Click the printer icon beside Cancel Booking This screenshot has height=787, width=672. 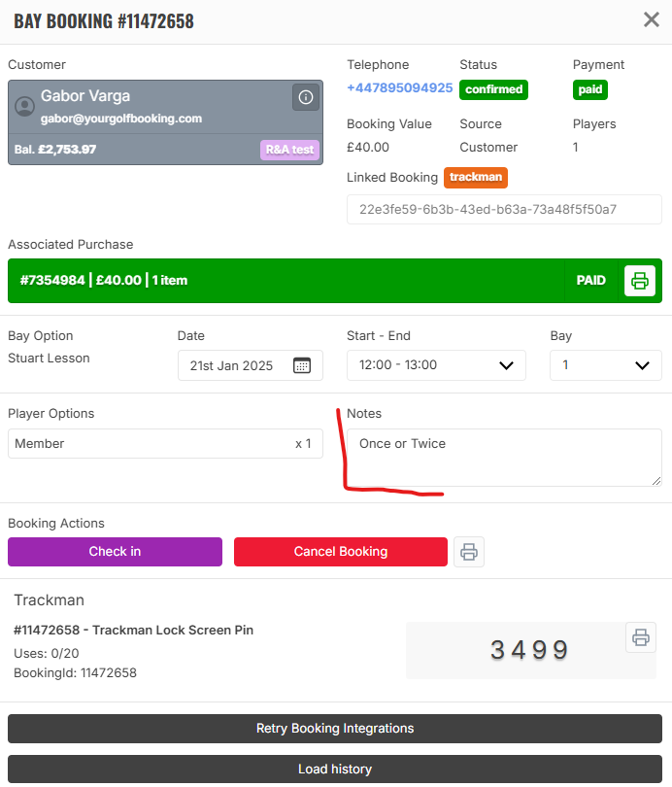(469, 552)
